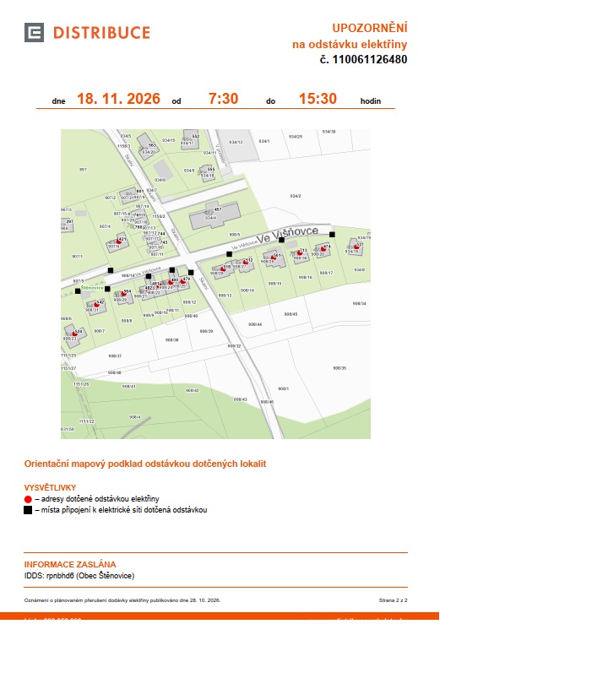Click the red marker at house 501
Viewport: 608px width, 700px height.
point(274,258)
